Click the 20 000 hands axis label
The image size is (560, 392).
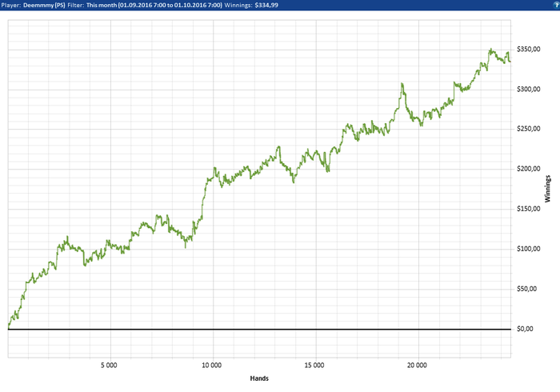click(417, 366)
